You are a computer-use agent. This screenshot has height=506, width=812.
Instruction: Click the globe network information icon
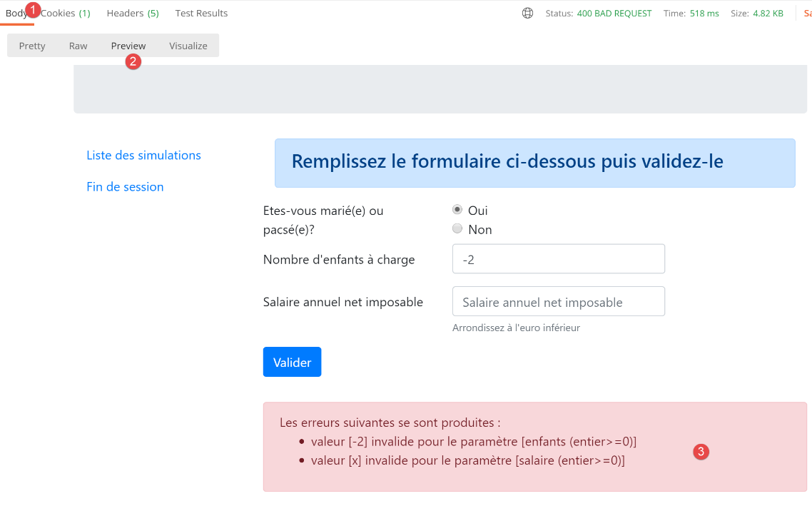pyautogui.click(x=527, y=13)
